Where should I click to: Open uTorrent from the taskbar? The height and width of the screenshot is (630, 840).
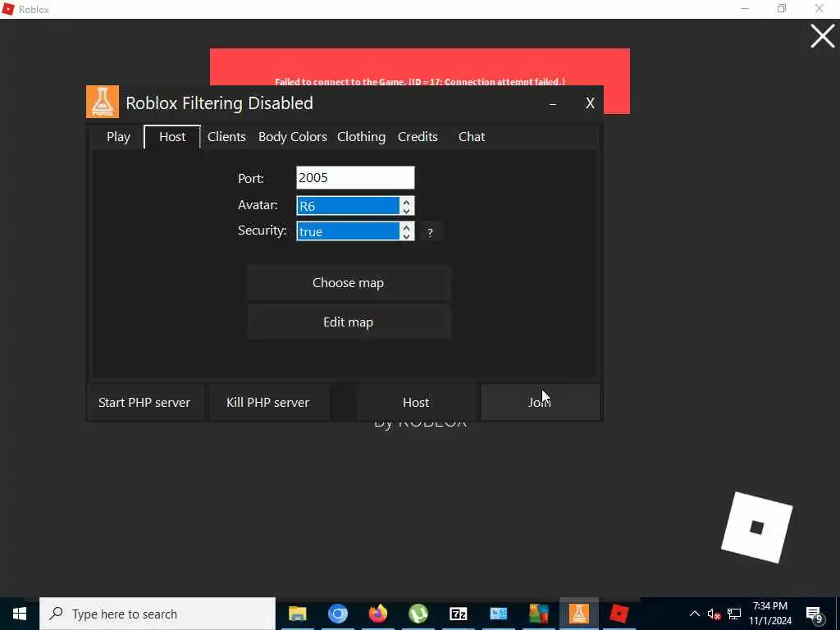coord(418,614)
